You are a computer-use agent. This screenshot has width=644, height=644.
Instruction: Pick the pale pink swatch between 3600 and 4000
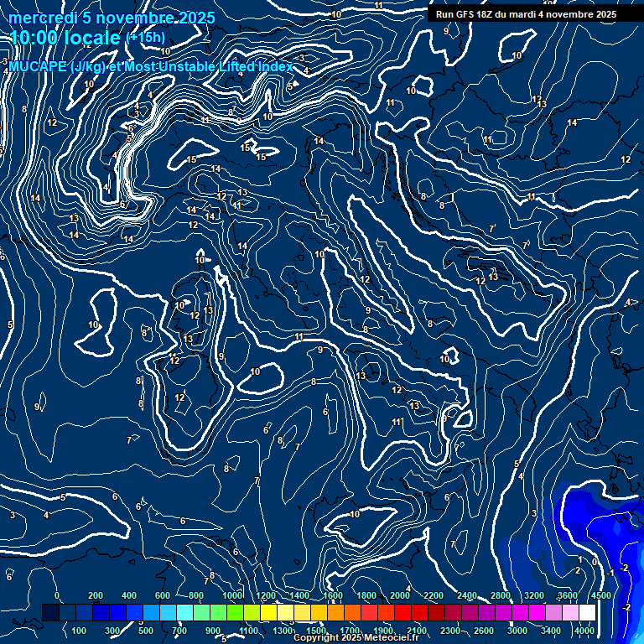(570, 612)
